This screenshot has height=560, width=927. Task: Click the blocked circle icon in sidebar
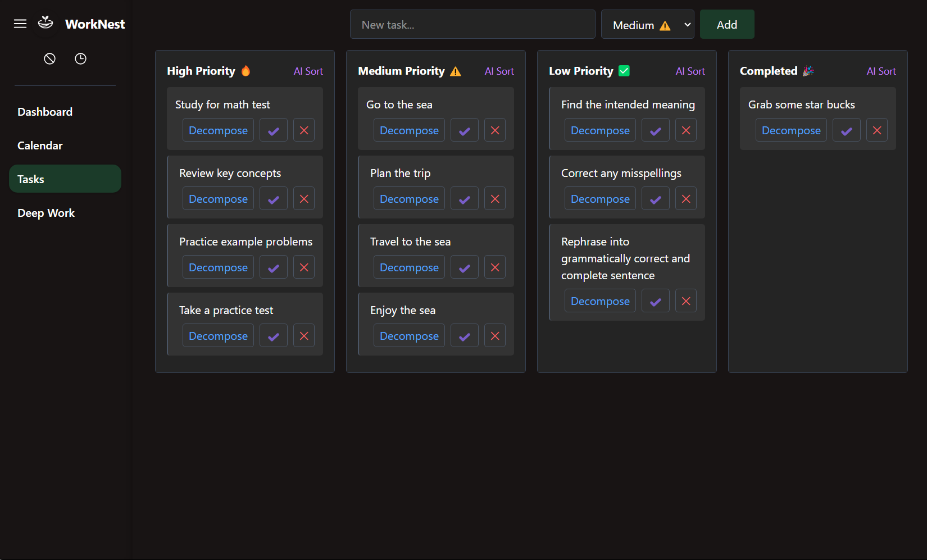pyautogui.click(x=50, y=58)
